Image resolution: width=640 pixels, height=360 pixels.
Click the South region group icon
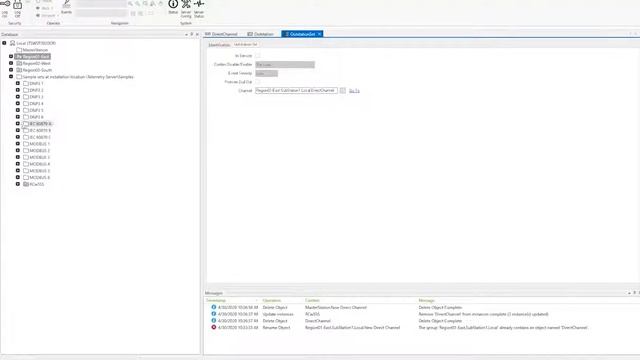[19, 70]
